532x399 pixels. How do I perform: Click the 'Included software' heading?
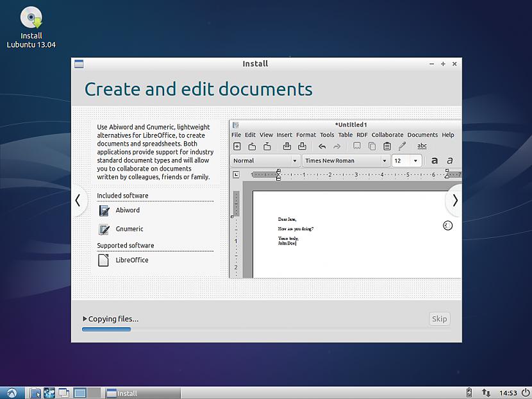(122, 196)
